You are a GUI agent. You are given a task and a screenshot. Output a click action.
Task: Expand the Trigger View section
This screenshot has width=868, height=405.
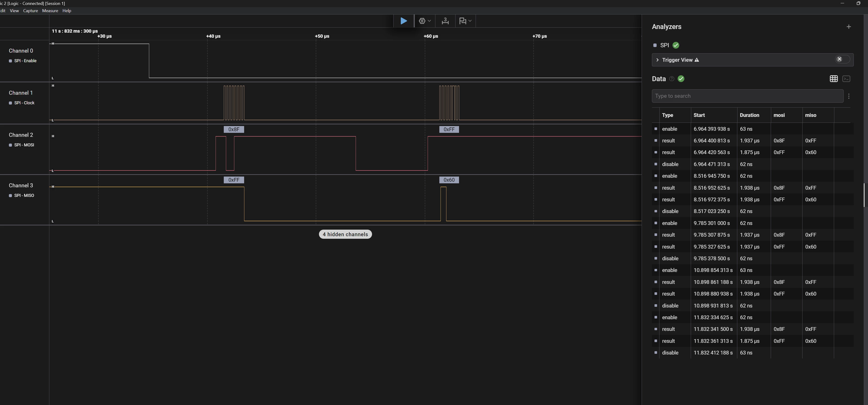(x=657, y=60)
